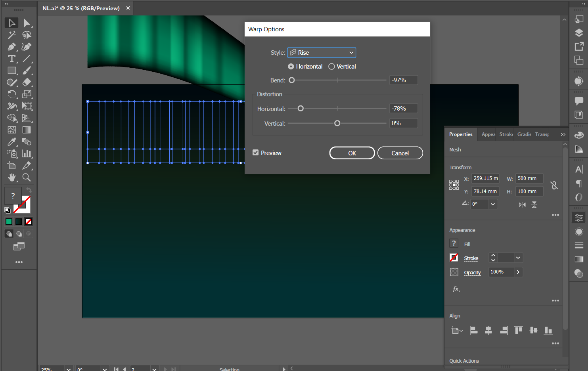Select the Eraser tool
This screenshot has width=588, height=371.
coord(27,82)
